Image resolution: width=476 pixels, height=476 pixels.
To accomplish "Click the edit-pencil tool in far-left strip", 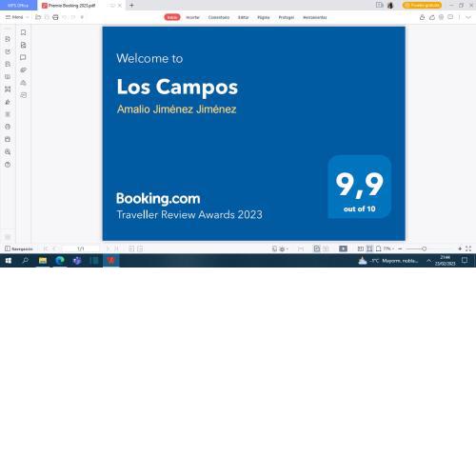I will click(8, 51).
